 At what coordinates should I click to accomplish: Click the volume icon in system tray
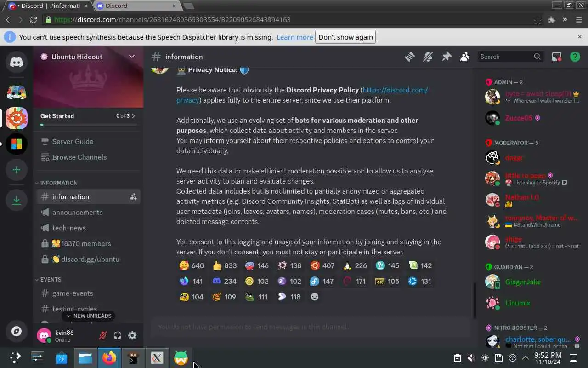click(x=471, y=358)
